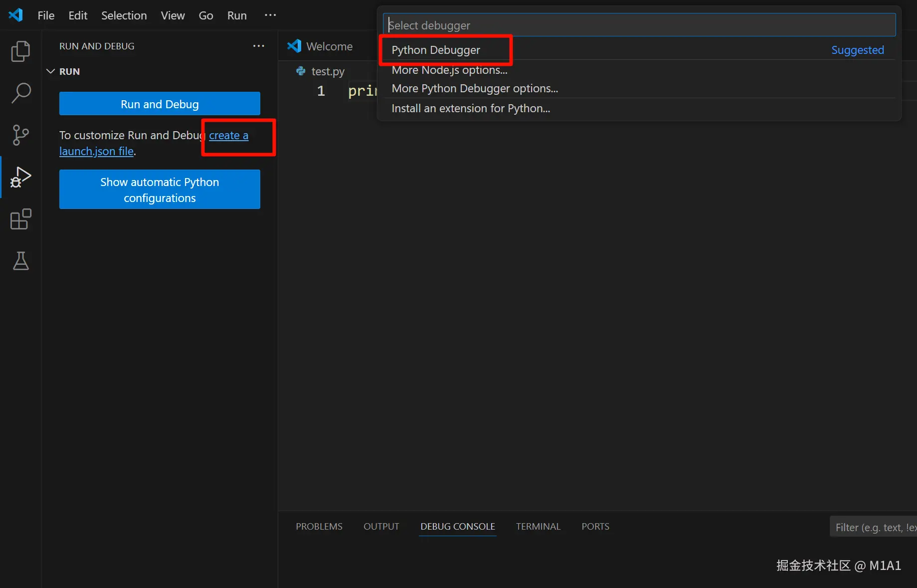Viewport: 917px width, 588px height.
Task: Choose More Node.js options entry
Action: 639,70
